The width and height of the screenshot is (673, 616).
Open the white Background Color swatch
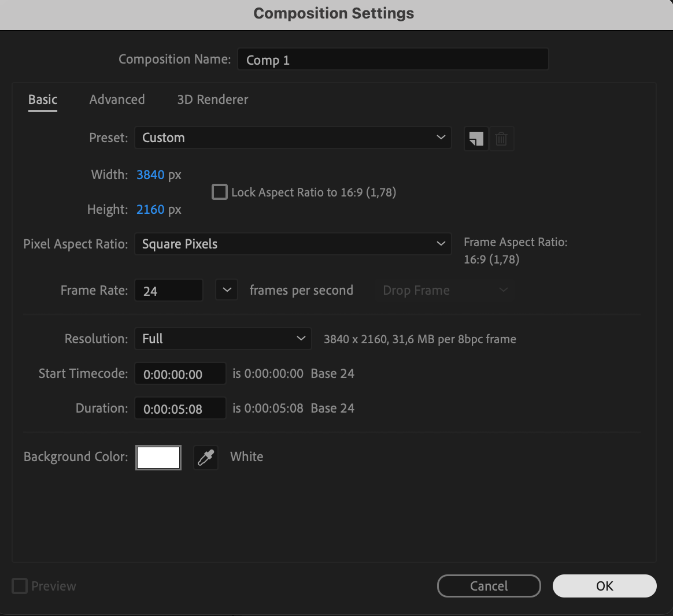click(158, 458)
